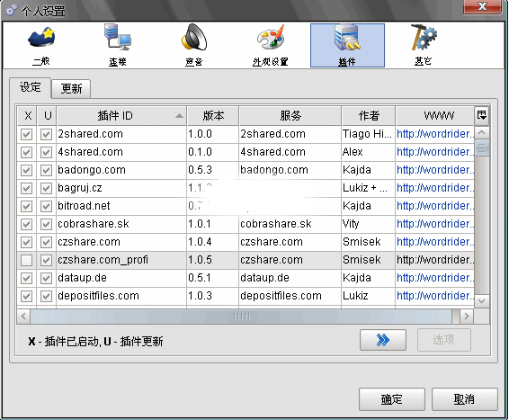Open wordrider link for badongo.com
The image size is (509, 420).
click(x=435, y=170)
